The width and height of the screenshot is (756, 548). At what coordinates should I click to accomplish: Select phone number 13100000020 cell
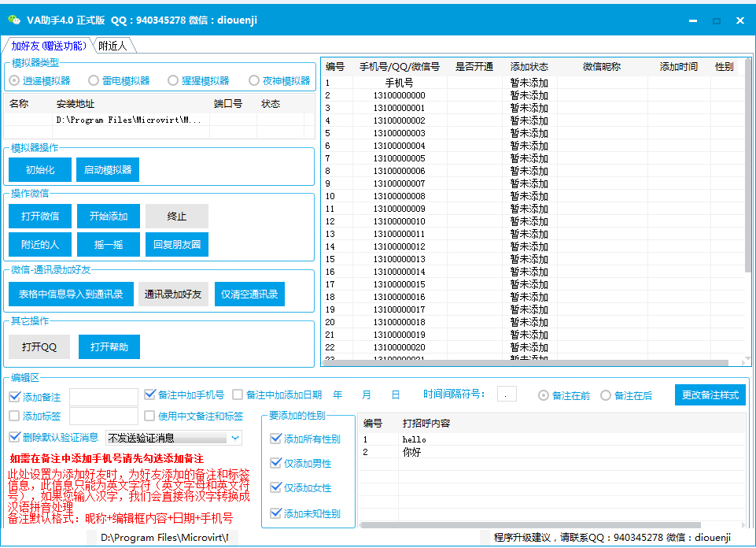click(x=400, y=347)
